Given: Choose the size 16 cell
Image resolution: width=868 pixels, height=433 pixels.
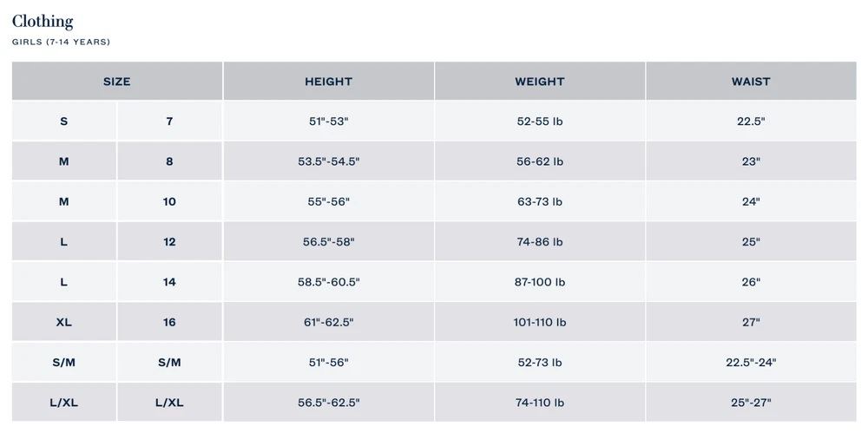Looking at the screenshot, I should point(169,322).
